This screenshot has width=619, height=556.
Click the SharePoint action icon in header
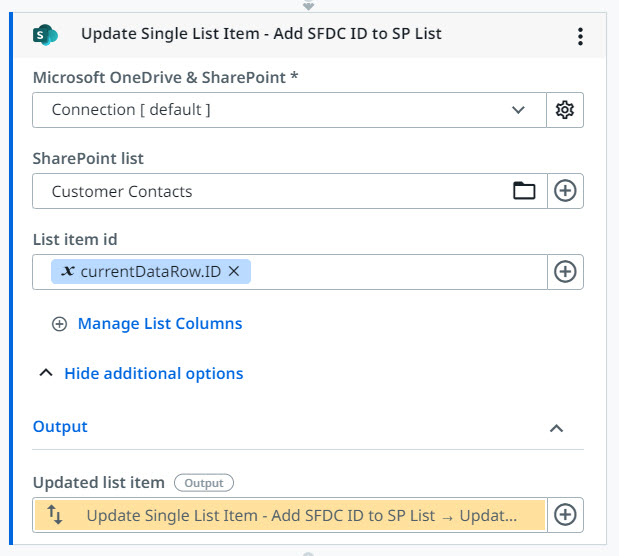(x=46, y=35)
